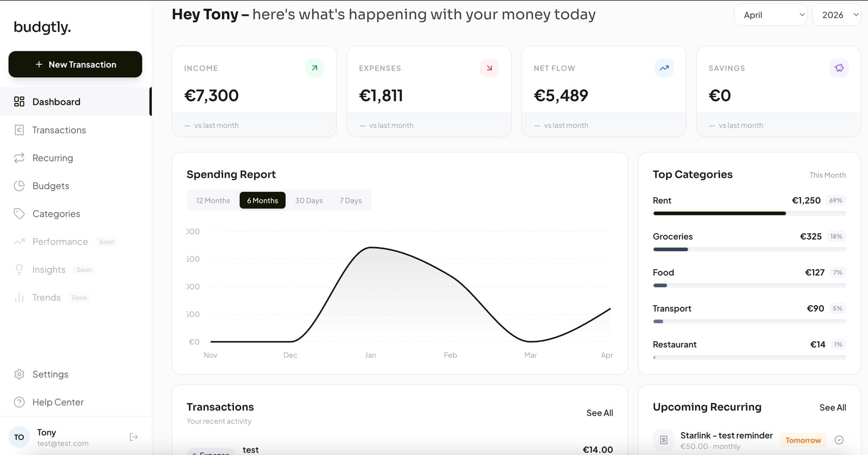The image size is (868, 455).
Task: Click the Help Center icon
Action: click(19, 402)
